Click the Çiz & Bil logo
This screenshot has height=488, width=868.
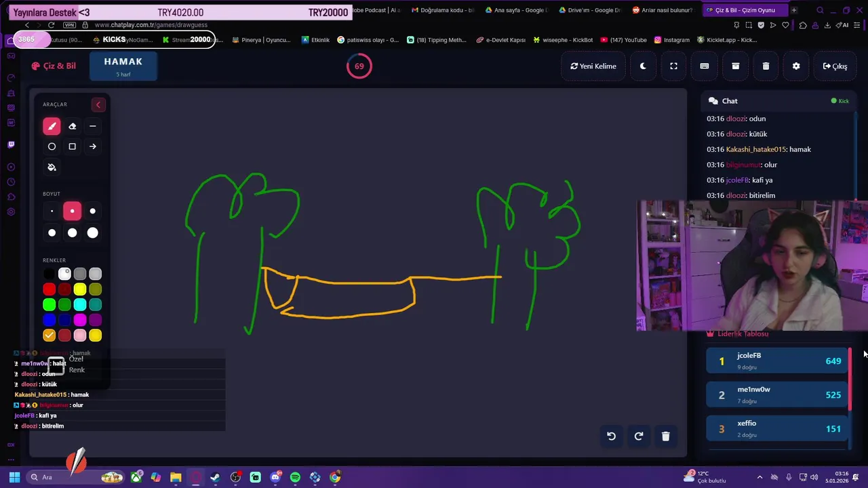coord(54,66)
